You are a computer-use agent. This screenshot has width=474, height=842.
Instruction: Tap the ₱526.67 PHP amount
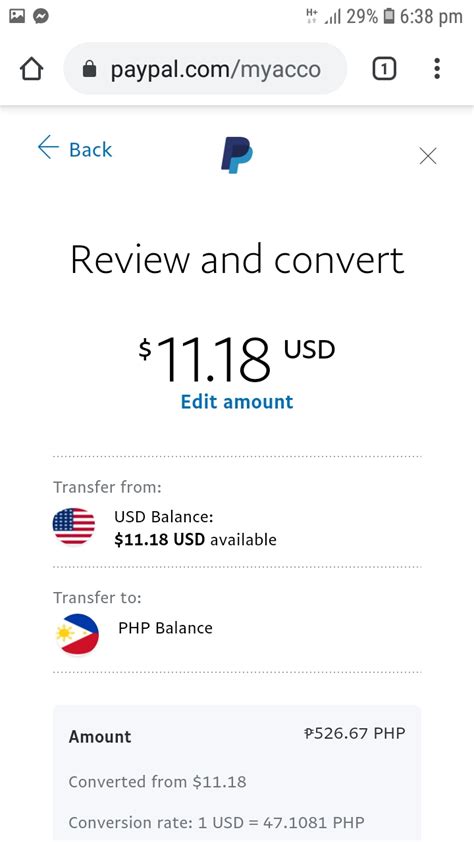tap(354, 733)
